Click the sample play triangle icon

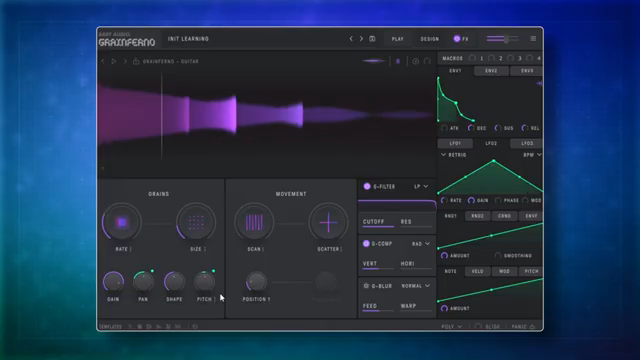(x=114, y=61)
